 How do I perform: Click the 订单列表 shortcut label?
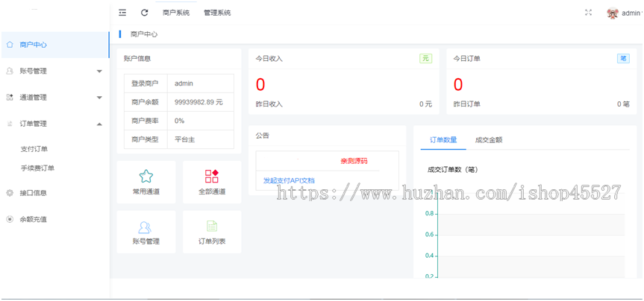coord(212,241)
